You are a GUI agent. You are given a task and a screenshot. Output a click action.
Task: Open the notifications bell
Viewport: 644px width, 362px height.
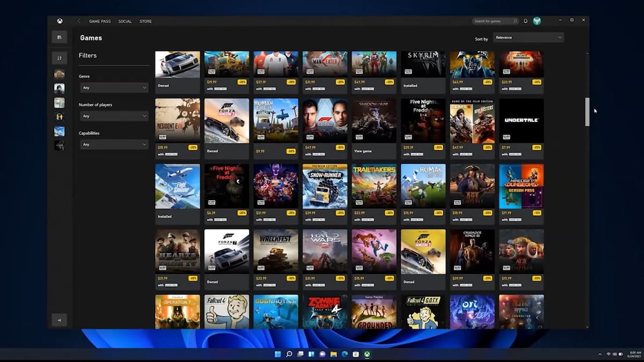(526, 21)
